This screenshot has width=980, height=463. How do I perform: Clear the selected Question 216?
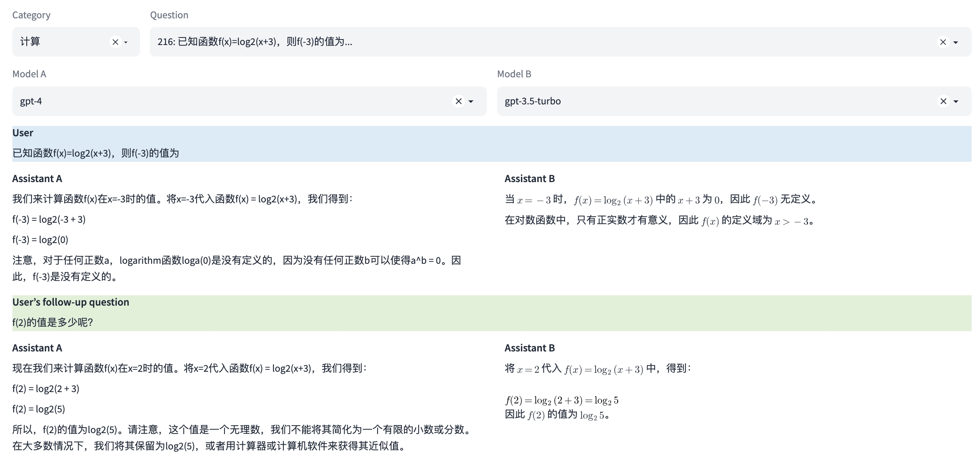pyautogui.click(x=943, y=42)
